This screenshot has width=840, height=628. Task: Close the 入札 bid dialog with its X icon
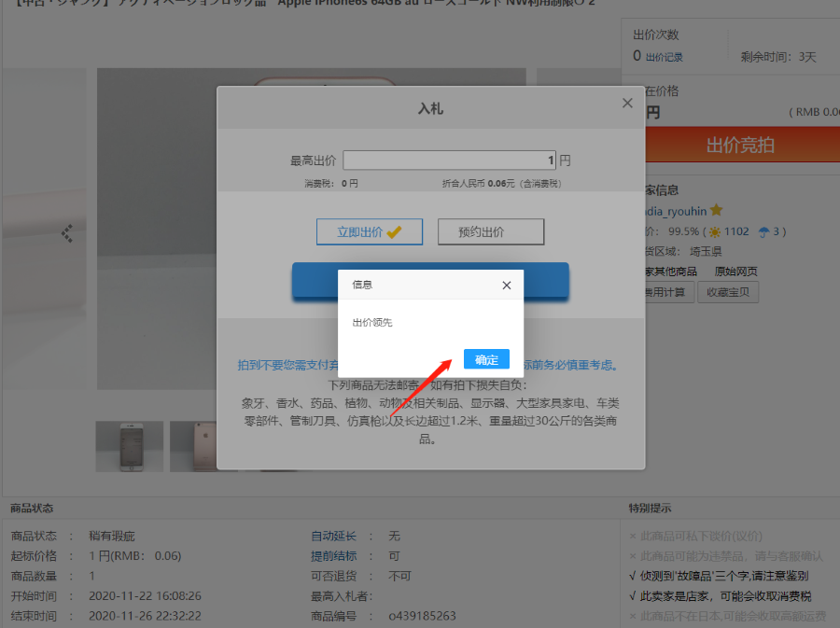click(x=626, y=103)
